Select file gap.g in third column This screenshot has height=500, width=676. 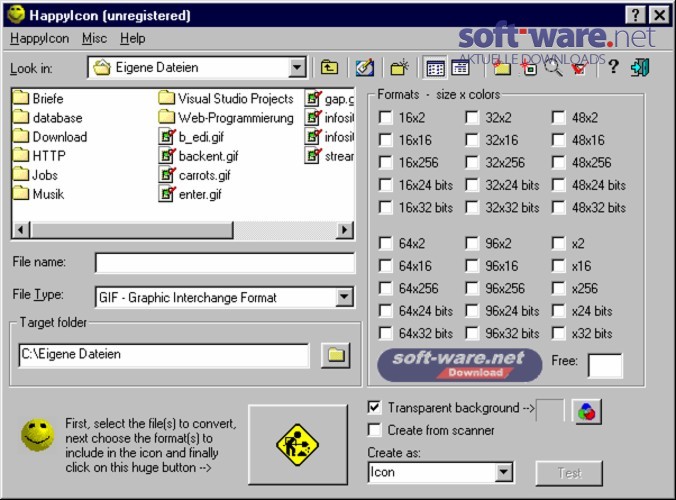click(329, 99)
